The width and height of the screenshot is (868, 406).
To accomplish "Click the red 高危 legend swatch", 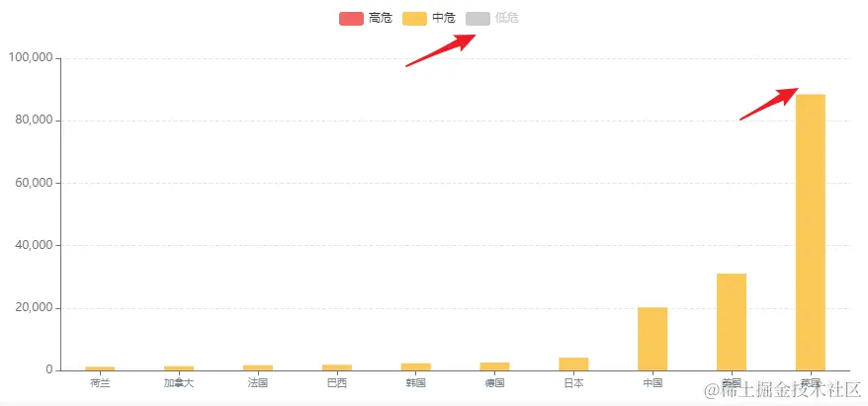I will click(351, 18).
